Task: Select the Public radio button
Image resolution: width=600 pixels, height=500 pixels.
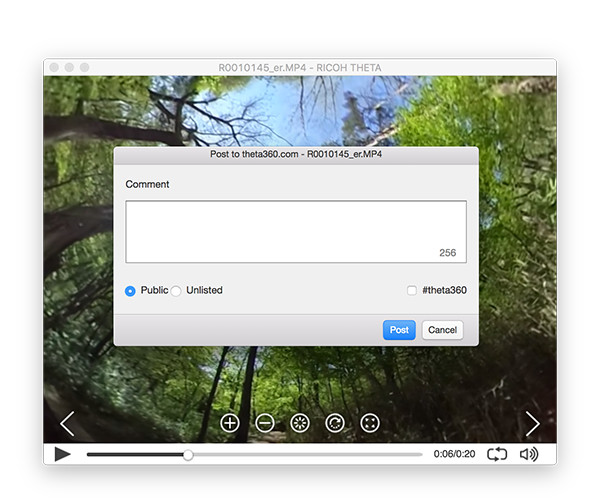Action: coord(130,291)
